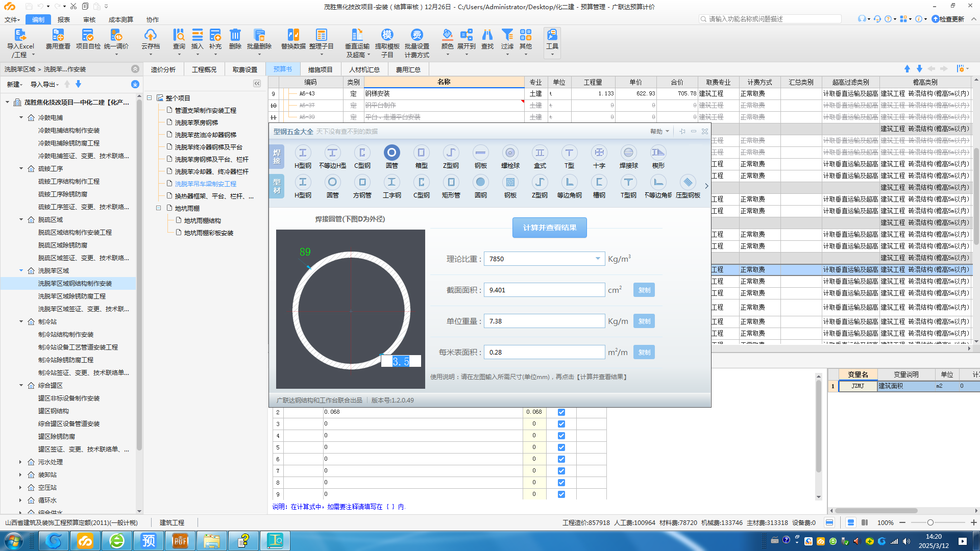The height and width of the screenshot is (551, 980).
Task: Copy the 截面面积 value with 复制
Action: pyautogui.click(x=644, y=290)
